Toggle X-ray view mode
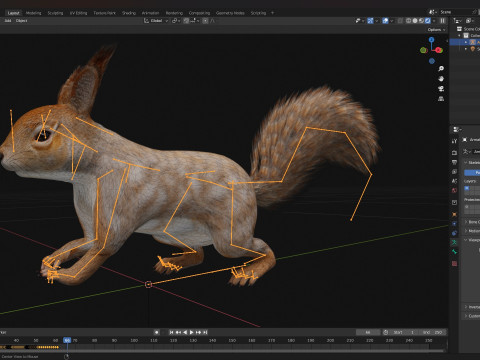The width and height of the screenshot is (480, 360). (x=400, y=21)
